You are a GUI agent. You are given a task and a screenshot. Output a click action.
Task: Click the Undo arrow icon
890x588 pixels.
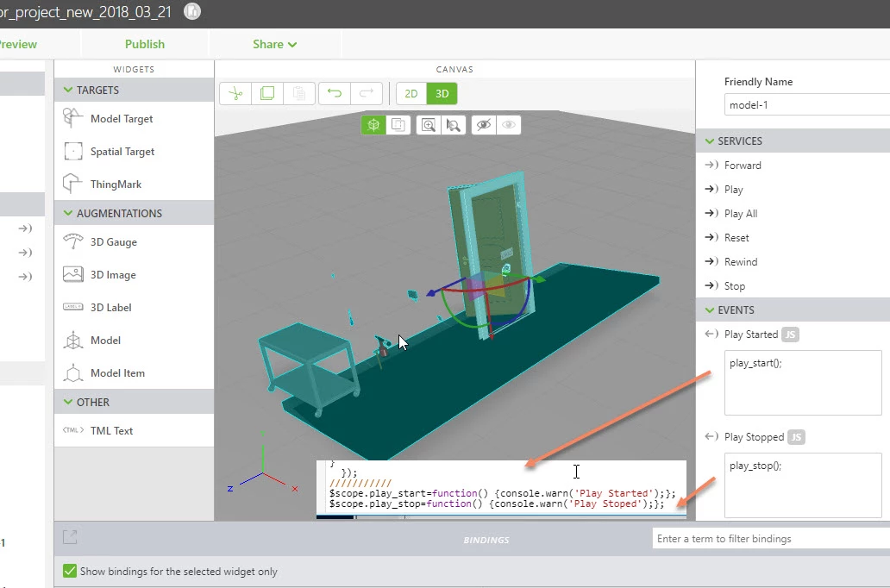(x=335, y=94)
